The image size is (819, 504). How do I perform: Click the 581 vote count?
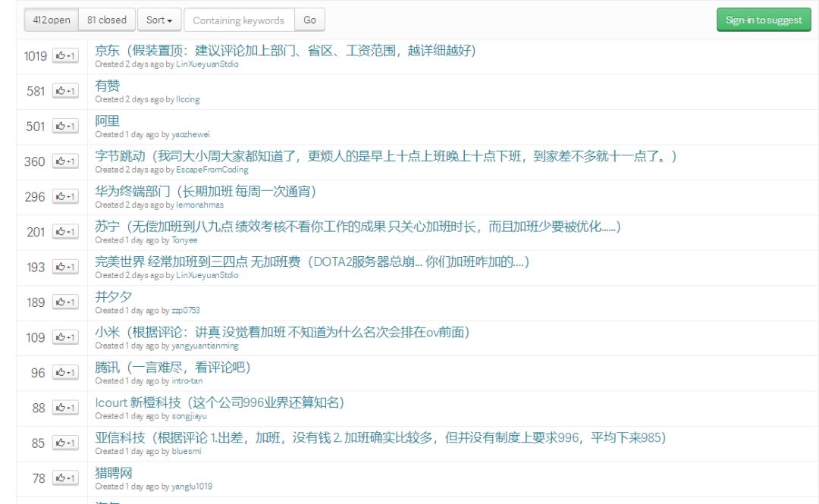36,92
